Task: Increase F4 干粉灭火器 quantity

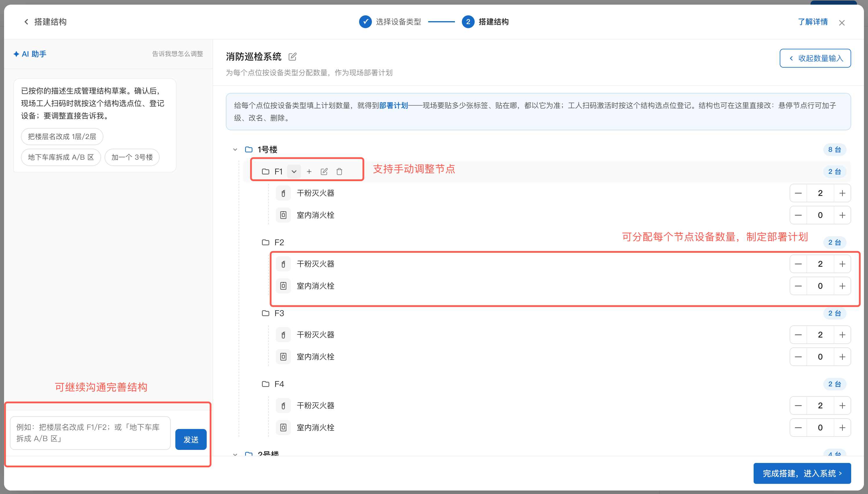Action: coord(842,406)
